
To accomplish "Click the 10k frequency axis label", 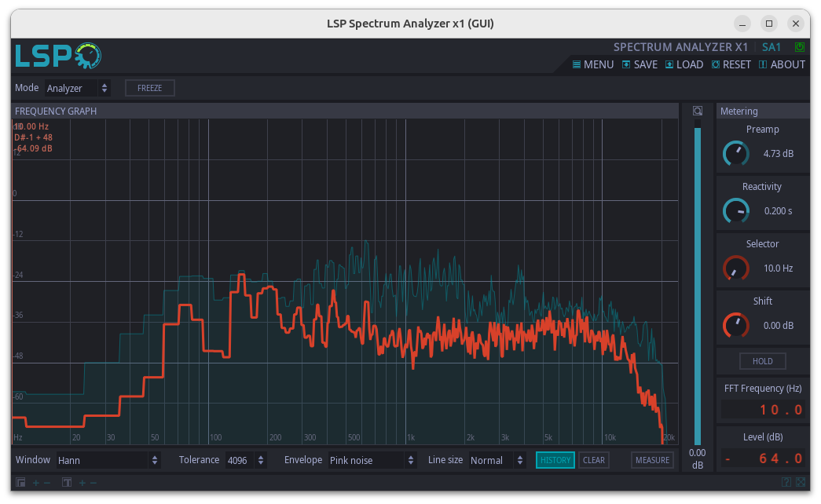I will 610,437.
